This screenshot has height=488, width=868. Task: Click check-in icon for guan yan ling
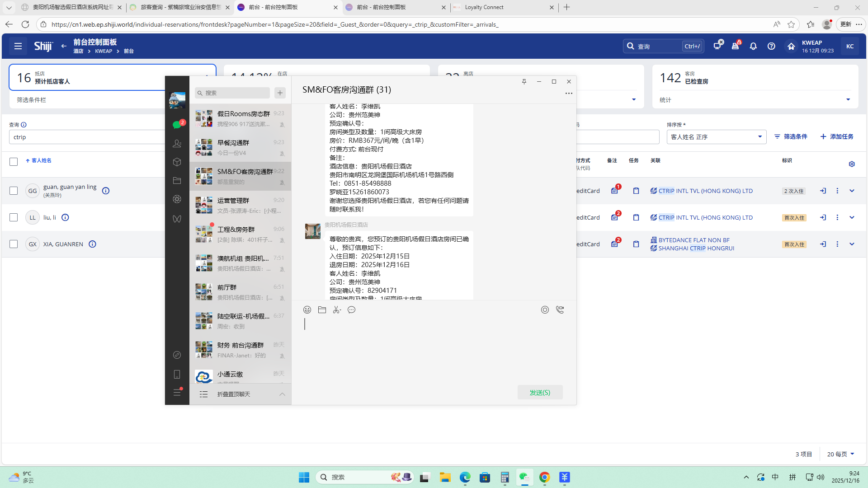[823, 191]
